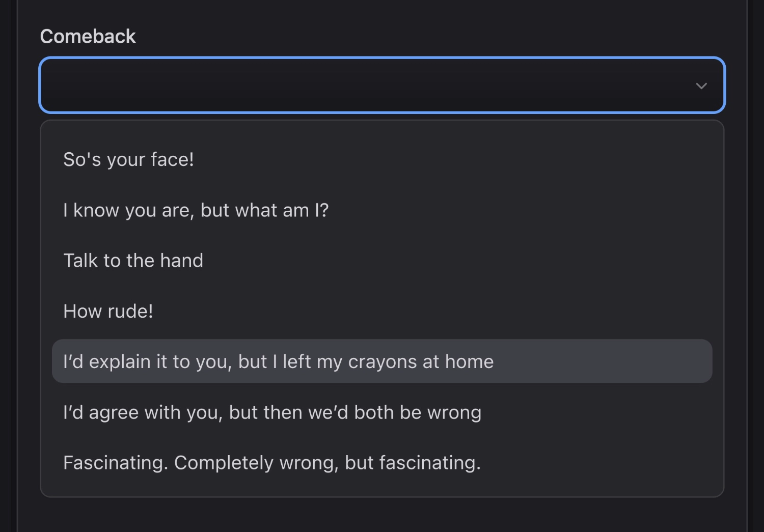Choose the first comeback in the list
The image size is (764, 532).
point(129,159)
